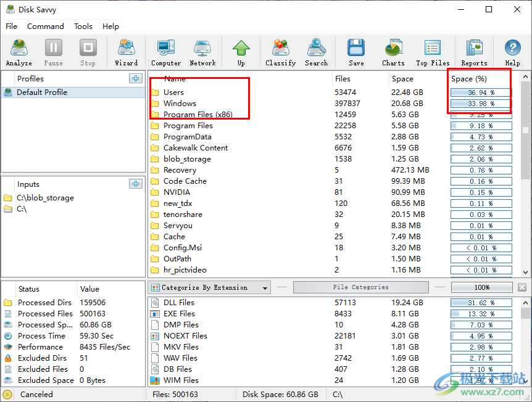The height and width of the screenshot is (402, 532).
Task: Select the Default Profile entry
Action: pos(73,92)
